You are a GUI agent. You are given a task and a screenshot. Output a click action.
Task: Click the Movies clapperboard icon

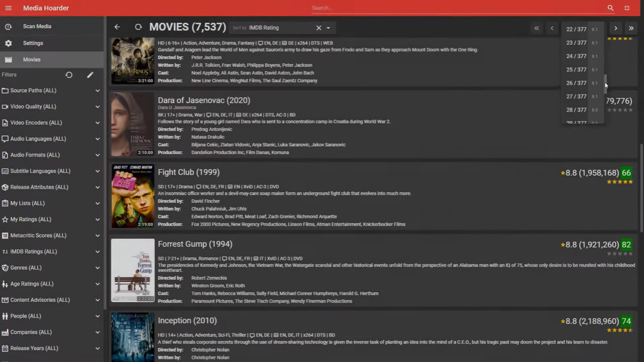click(x=8, y=60)
